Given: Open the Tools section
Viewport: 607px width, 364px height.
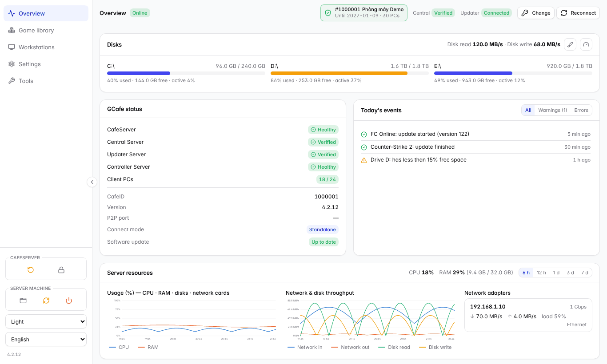Looking at the screenshot, I should (x=46, y=81).
